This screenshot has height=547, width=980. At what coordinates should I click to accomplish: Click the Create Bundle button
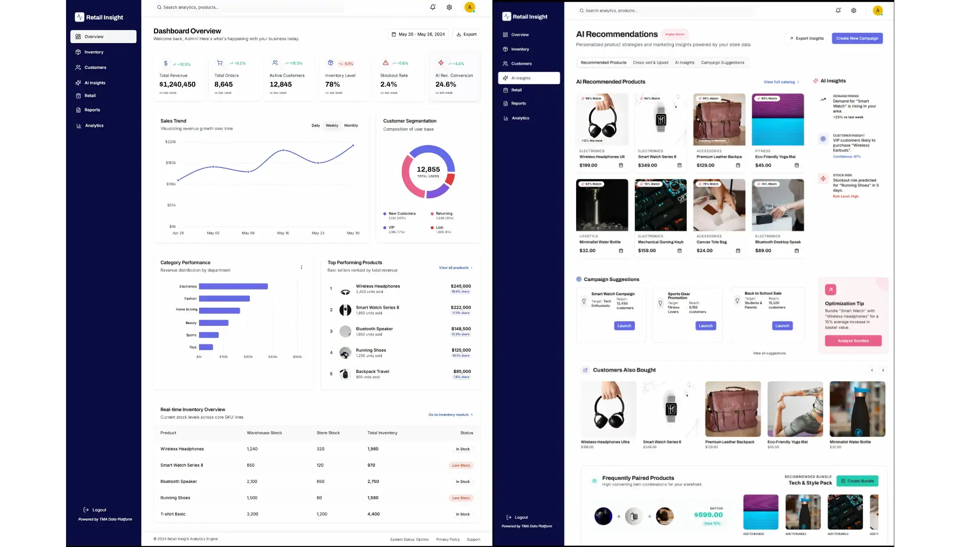(857, 481)
